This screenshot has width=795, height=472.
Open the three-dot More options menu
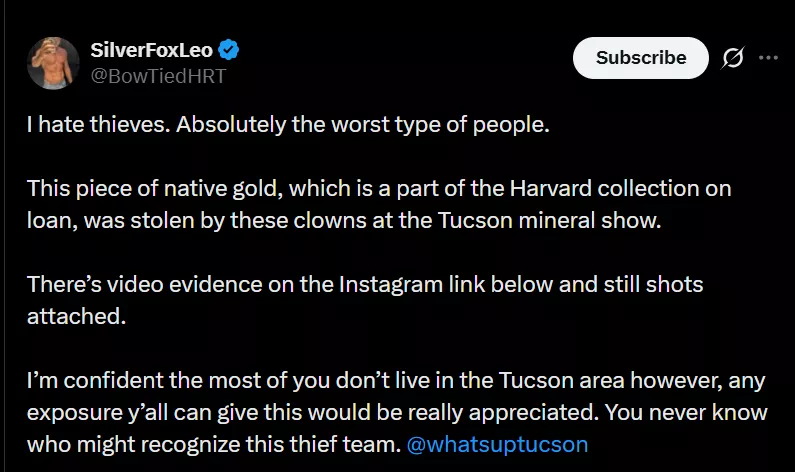[768, 58]
